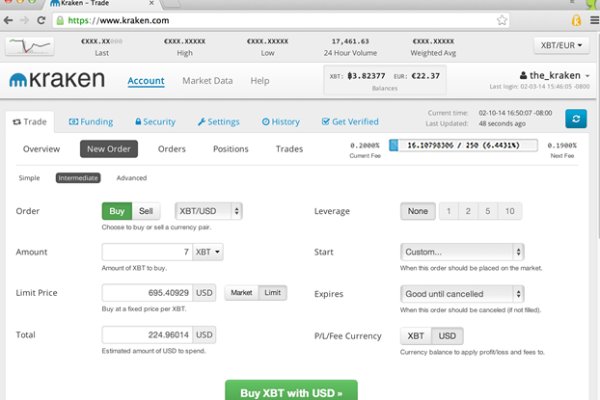Choose the Simple order form
This screenshot has width=600, height=400.
pos(29,178)
